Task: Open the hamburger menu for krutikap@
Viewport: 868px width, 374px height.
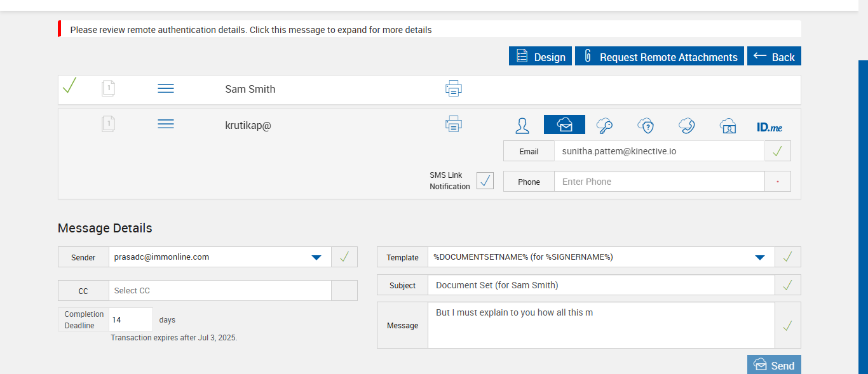Action: pos(165,123)
